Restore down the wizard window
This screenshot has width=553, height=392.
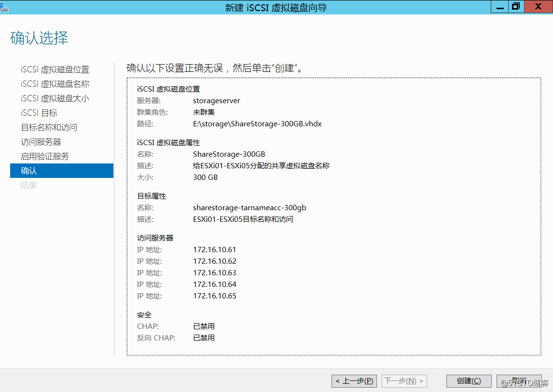(516, 7)
